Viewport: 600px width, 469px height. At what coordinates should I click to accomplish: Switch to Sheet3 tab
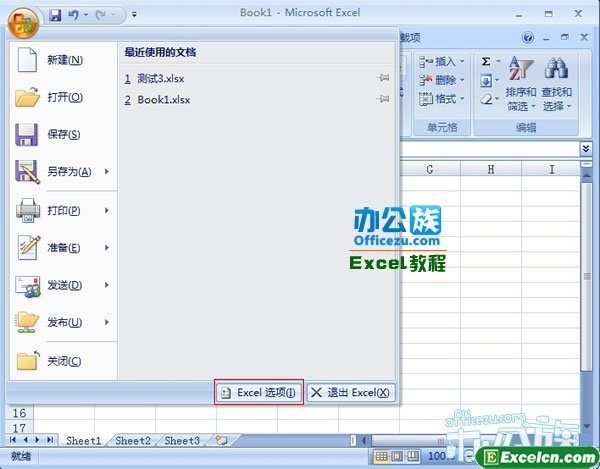coord(182,440)
